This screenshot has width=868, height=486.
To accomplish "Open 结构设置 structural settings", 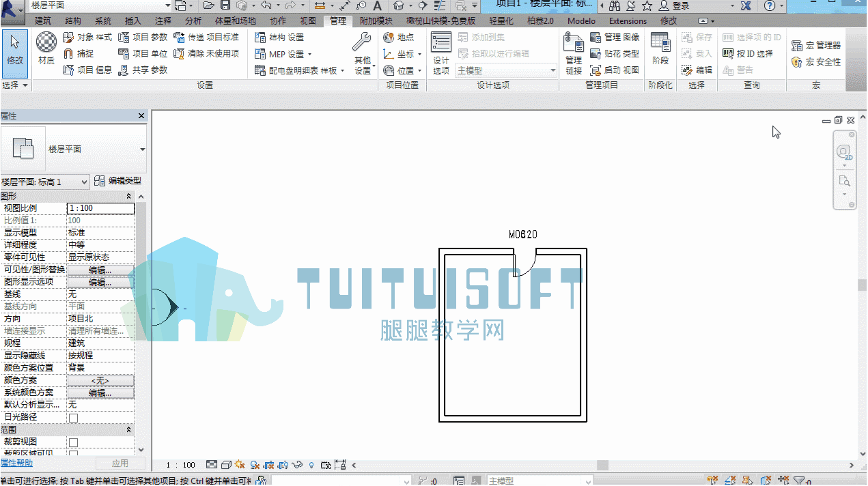I will click(x=279, y=37).
